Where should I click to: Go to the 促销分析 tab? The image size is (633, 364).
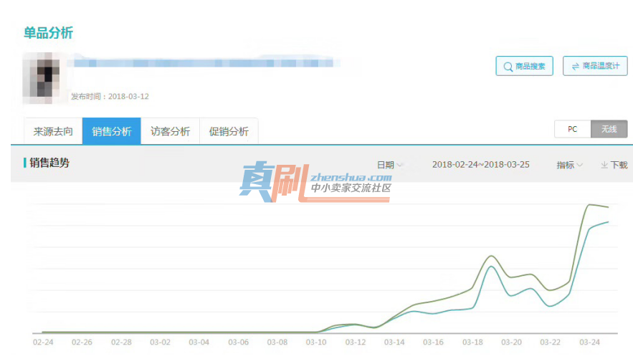[x=229, y=131]
